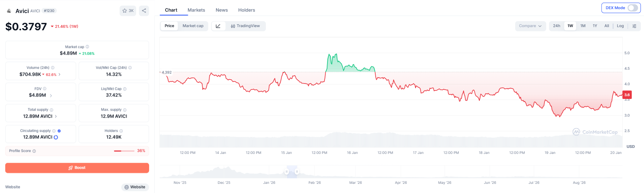Select the line chart icon
Image resolution: width=644 pixels, height=193 pixels.
pyautogui.click(x=218, y=26)
